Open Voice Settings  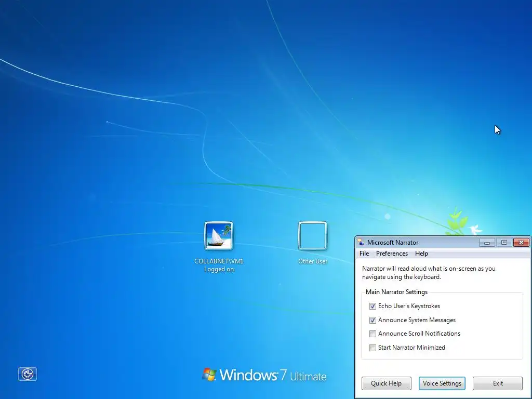tap(442, 383)
